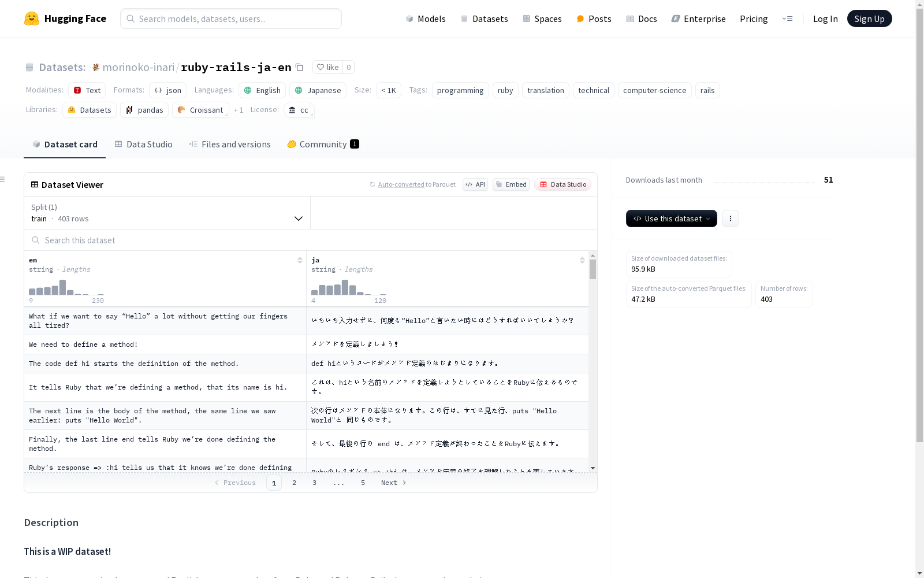This screenshot has width=924, height=578.
Task: Click the < 1K size tag
Action: click(389, 90)
